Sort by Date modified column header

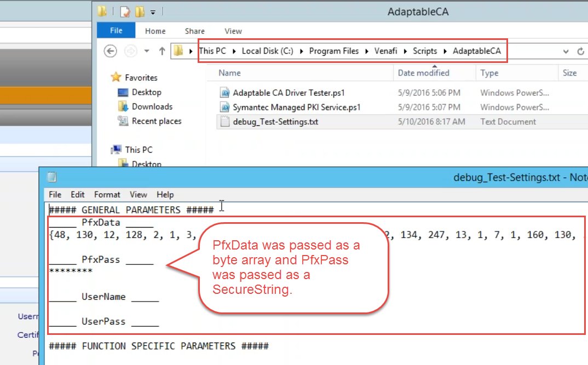coord(423,73)
